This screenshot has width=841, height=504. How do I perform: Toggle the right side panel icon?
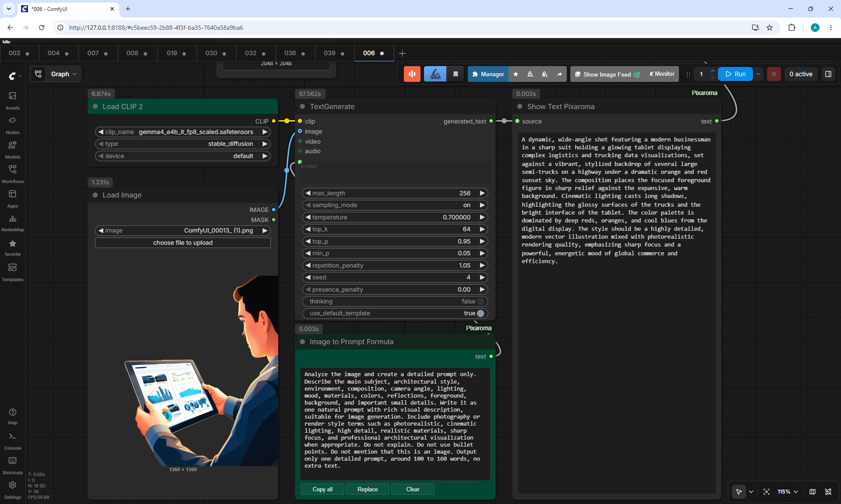[x=828, y=74]
